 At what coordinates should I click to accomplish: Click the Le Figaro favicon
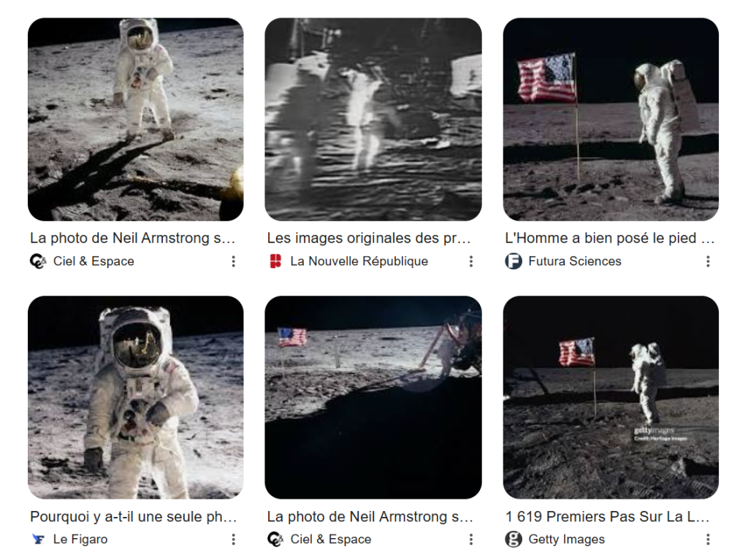[38, 539]
